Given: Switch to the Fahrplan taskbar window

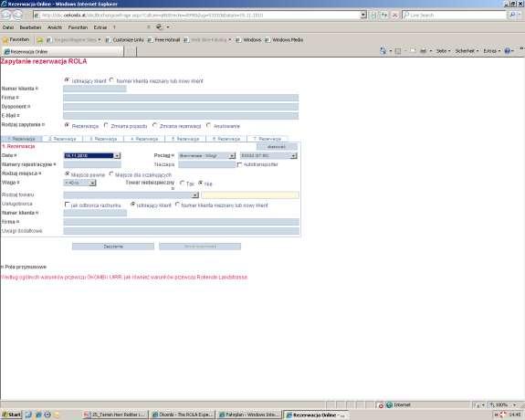Looking at the screenshot, I should (x=248, y=415).
